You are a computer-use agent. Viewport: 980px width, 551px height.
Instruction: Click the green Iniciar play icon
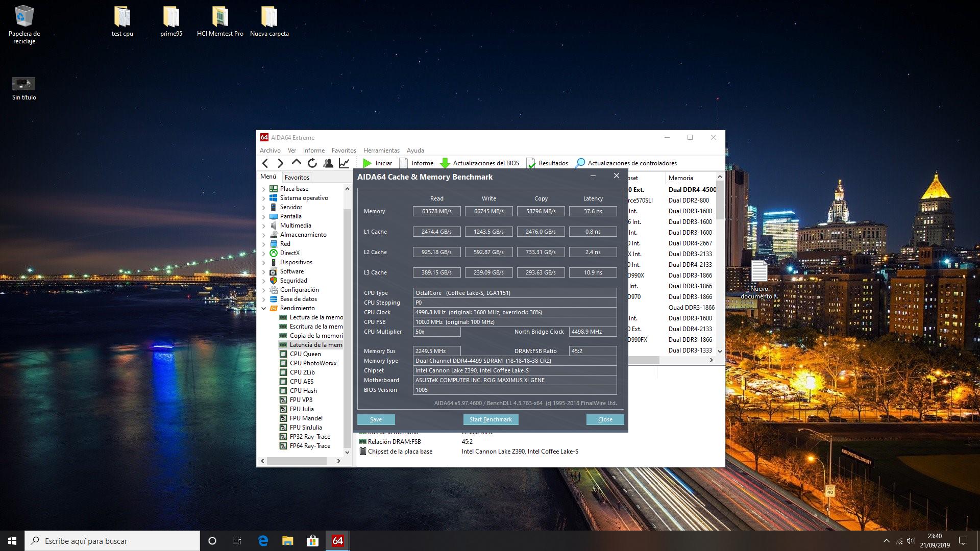(367, 163)
